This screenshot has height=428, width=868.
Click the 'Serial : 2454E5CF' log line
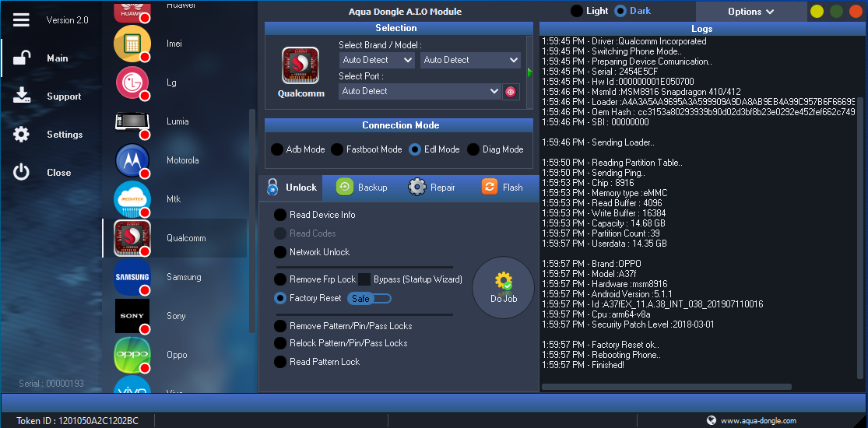point(600,72)
